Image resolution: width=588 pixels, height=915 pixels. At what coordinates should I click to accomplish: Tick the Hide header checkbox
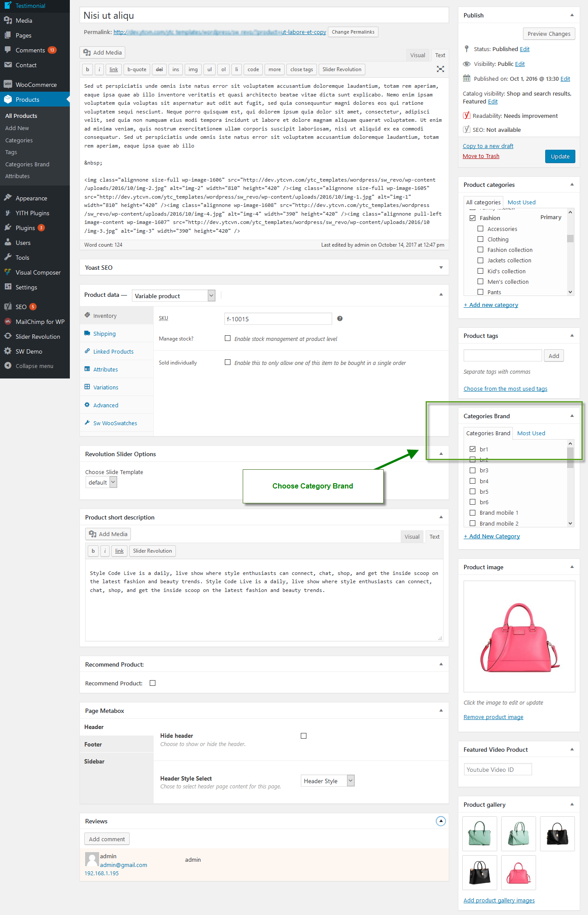coord(303,736)
